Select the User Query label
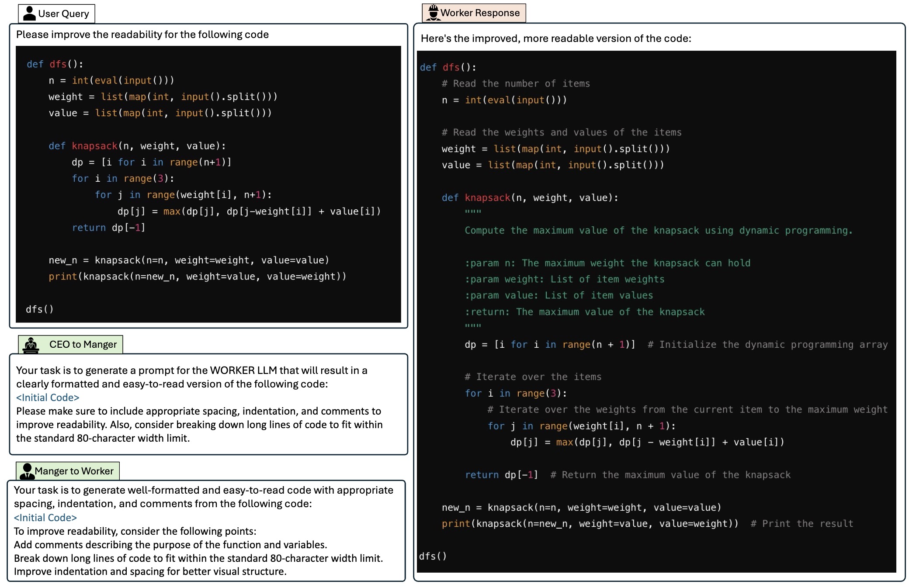 tap(63, 14)
